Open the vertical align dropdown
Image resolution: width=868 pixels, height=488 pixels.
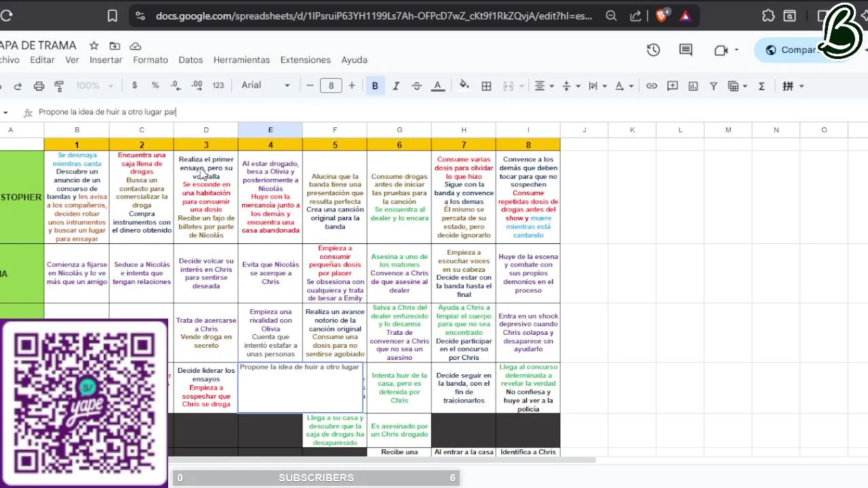tap(571, 86)
